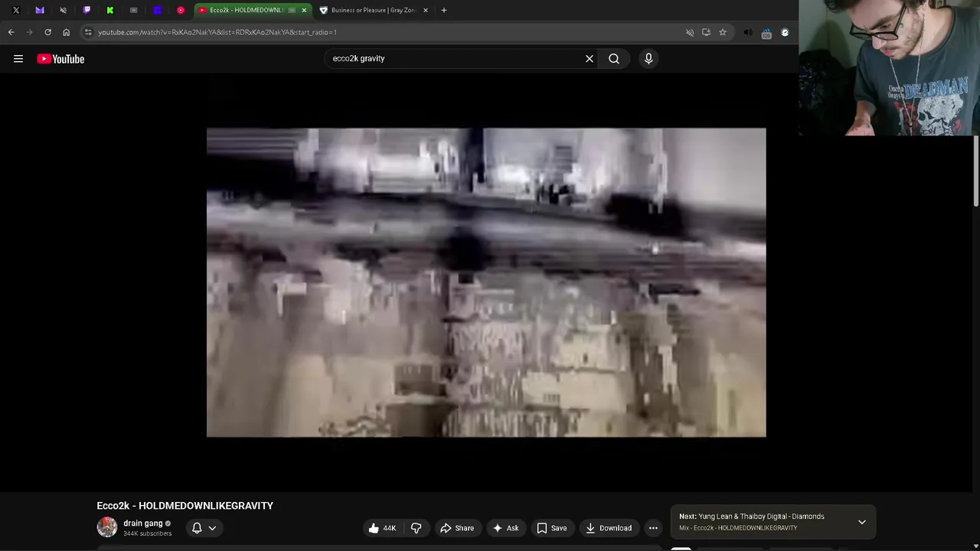Go to the YouTube home logo
Viewport: 980px width, 551px height.
click(60, 59)
